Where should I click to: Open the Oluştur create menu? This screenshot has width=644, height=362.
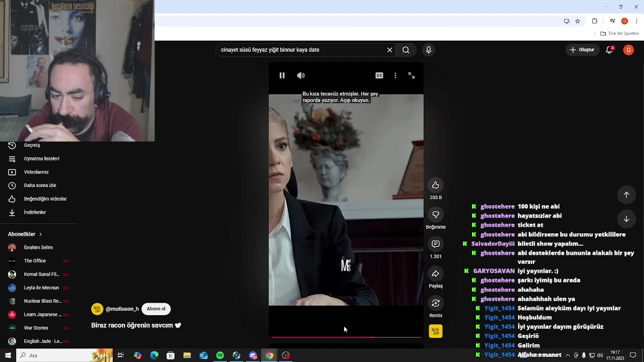click(582, 50)
